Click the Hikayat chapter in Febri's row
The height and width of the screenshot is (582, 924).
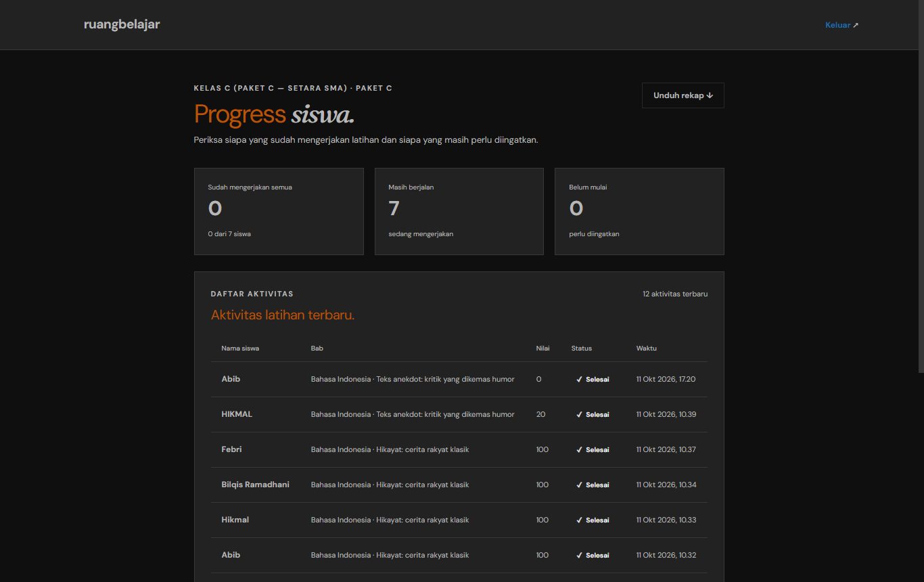click(390, 449)
